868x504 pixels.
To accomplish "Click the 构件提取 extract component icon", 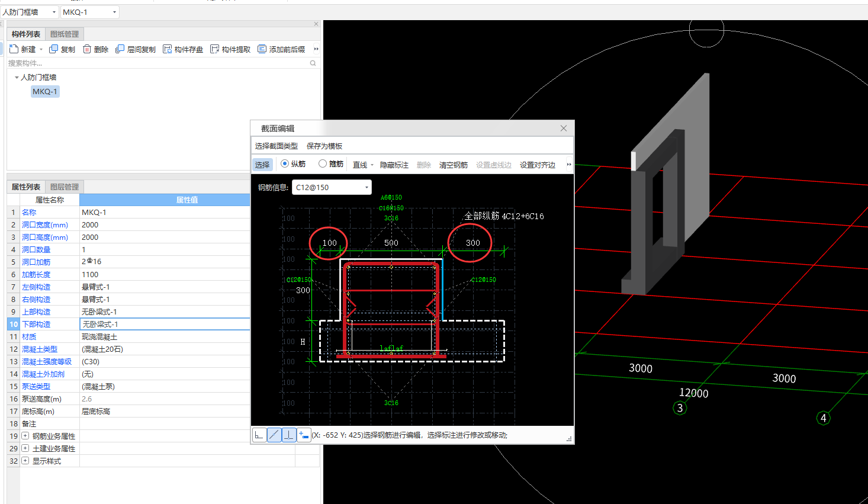I will click(x=214, y=49).
